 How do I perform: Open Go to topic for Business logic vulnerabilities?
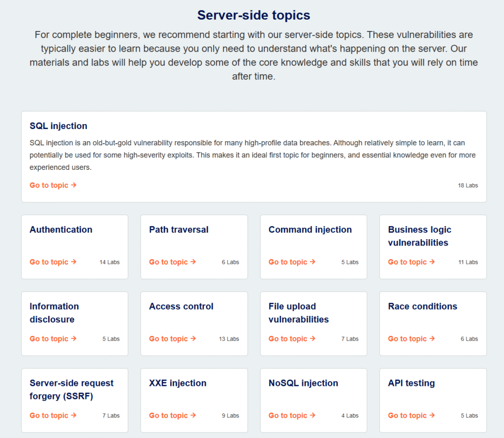pyautogui.click(x=407, y=262)
